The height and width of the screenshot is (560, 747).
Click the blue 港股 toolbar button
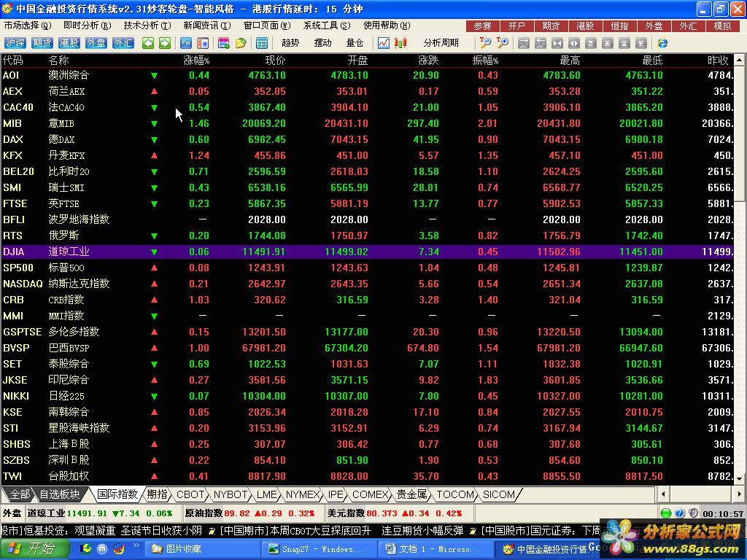coord(69,43)
